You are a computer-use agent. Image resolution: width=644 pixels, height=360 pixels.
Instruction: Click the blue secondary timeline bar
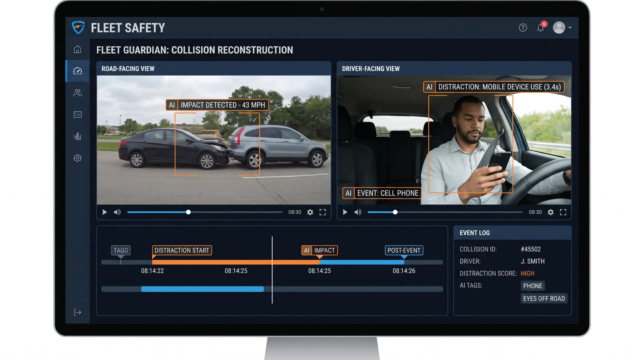202,289
